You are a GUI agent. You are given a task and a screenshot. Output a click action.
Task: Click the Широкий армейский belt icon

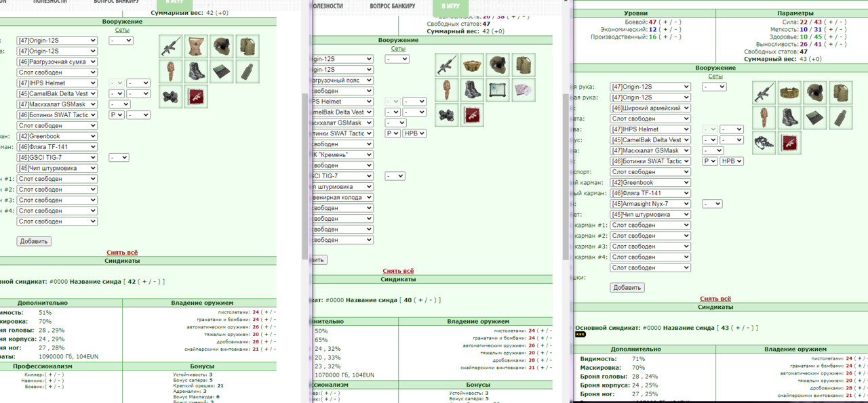789,93
